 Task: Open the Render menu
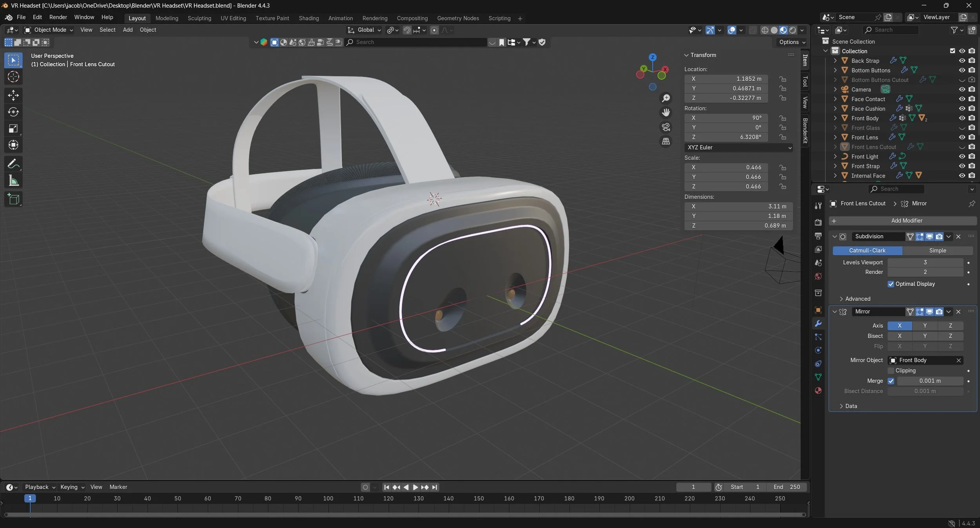click(x=58, y=17)
